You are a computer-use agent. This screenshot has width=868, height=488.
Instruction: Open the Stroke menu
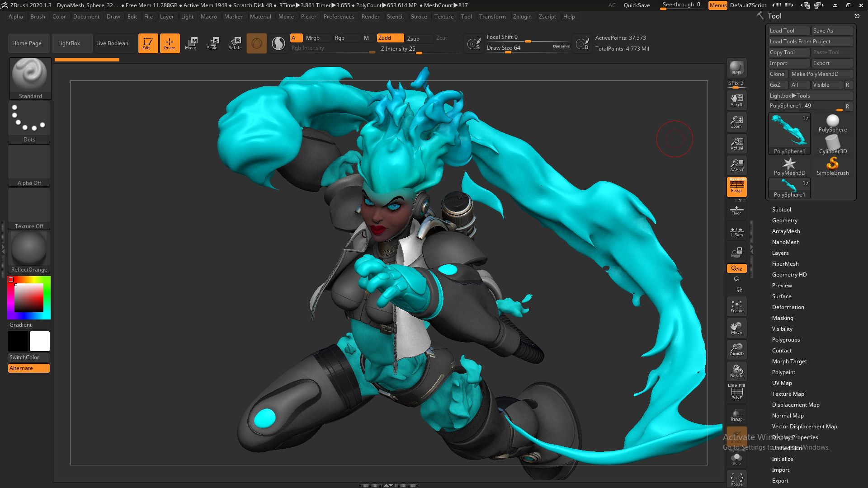pos(419,17)
